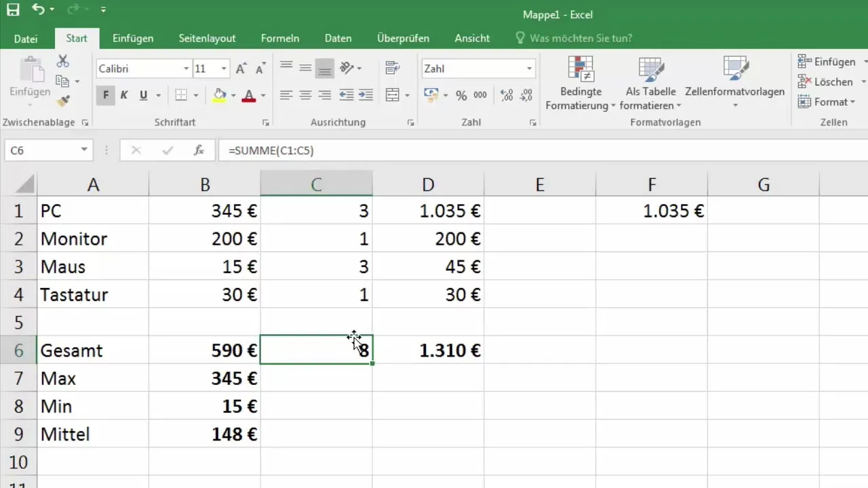Click the Was möchten Sie tun search box
The width and height of the screenshot is (868, 488).
coord(580,39)
